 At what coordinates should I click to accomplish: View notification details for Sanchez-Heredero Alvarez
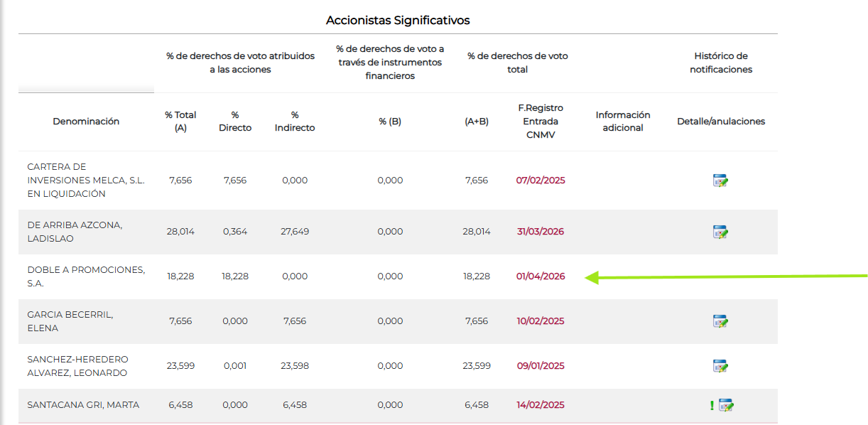tap(720, 366)
